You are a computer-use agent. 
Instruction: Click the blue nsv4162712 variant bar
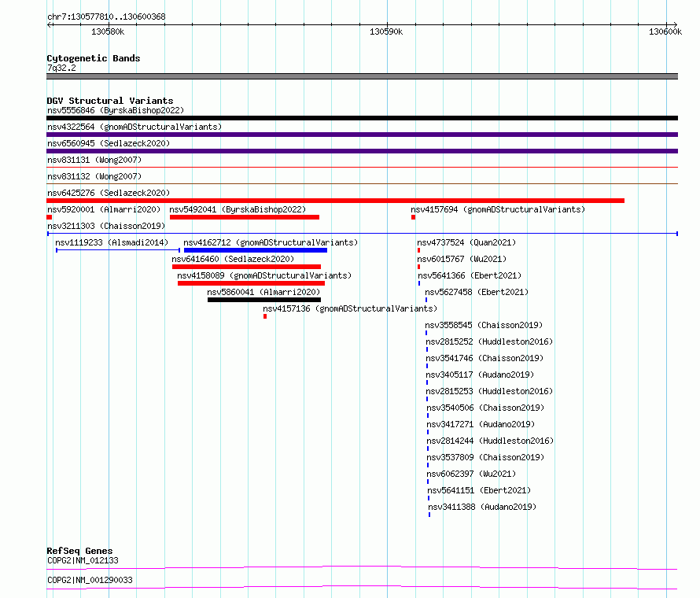256,250
